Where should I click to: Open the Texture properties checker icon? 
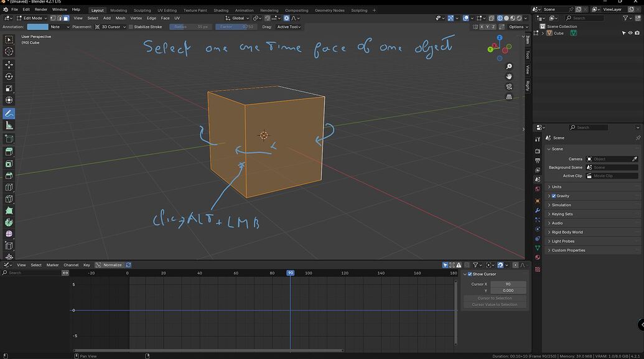pos(537,269)
